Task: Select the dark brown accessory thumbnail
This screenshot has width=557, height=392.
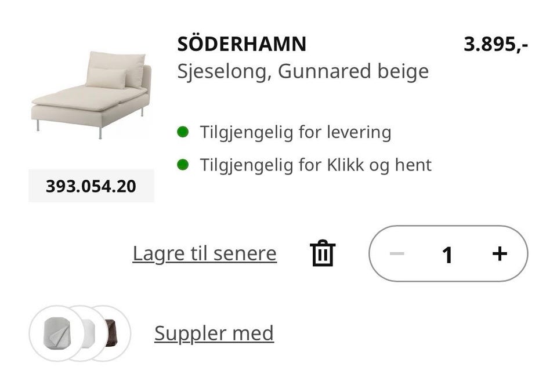Action: point(111,333)
